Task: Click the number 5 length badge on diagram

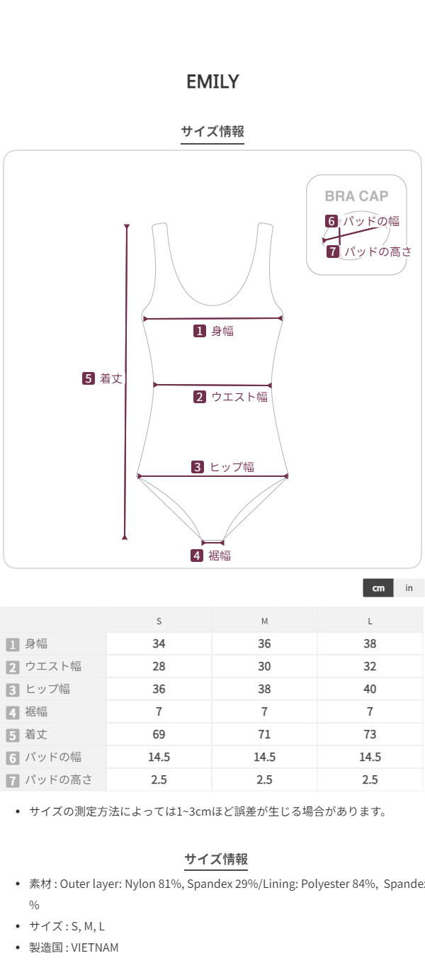Action: pos(88,378)
